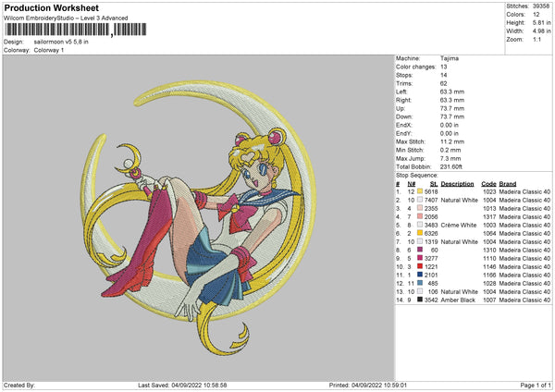Select thread code 1317

pyautogui.click(x=489, y=216)
